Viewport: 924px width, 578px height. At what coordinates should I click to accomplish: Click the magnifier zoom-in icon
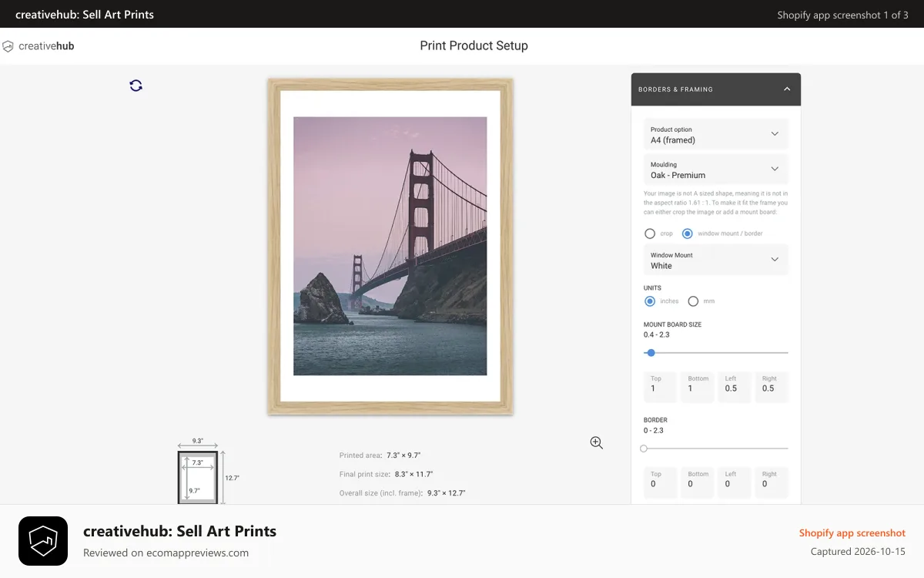coord(597,442)
